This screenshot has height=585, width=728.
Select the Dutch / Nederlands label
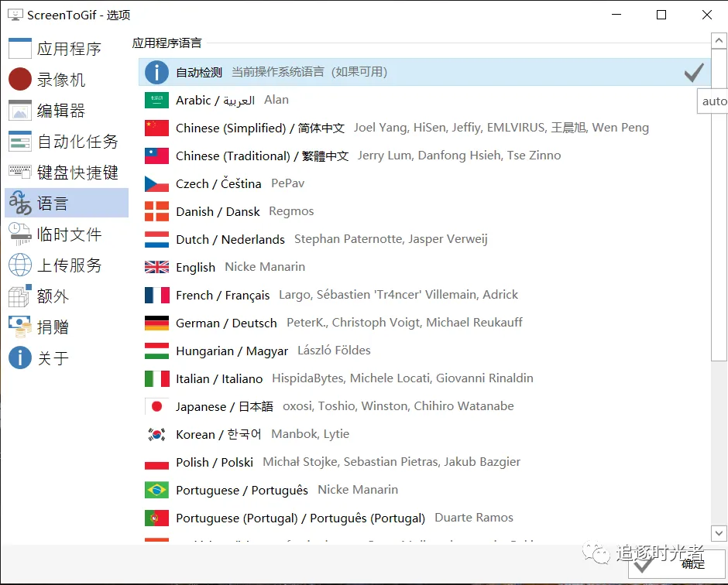point(230,239)
